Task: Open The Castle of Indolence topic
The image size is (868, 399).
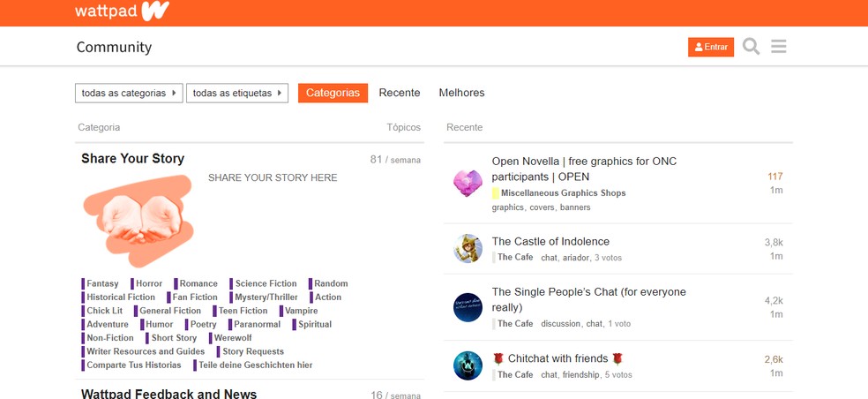Action: [550, 242]
